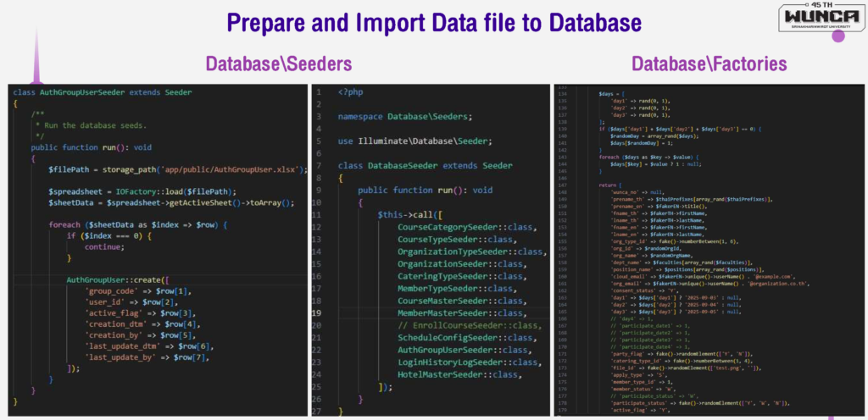Image resolution: width=868 pixels, height=420 pixels.
Task: Select the 'Database\Factories' heading
Action: [709, 64]
